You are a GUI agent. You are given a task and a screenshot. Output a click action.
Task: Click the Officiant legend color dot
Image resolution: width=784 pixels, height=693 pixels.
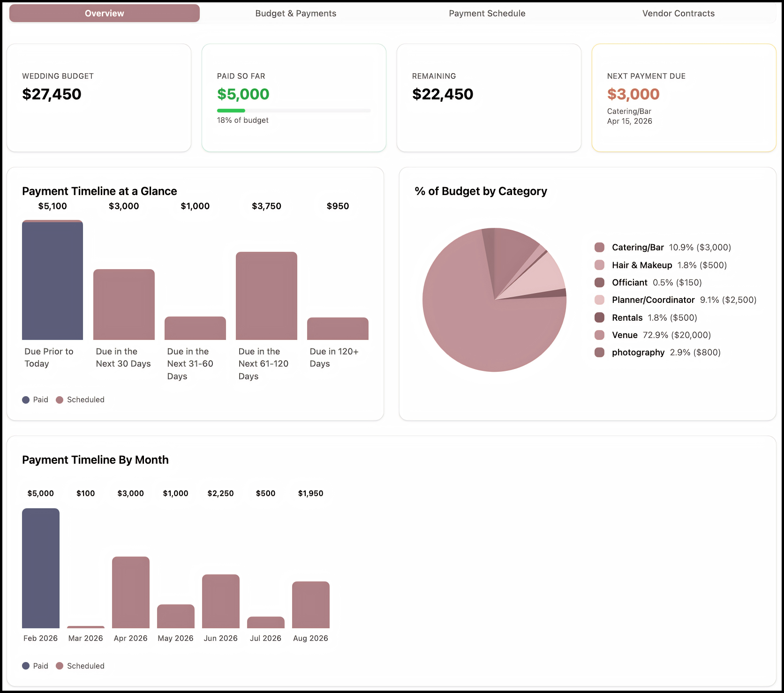coord(599,282)
